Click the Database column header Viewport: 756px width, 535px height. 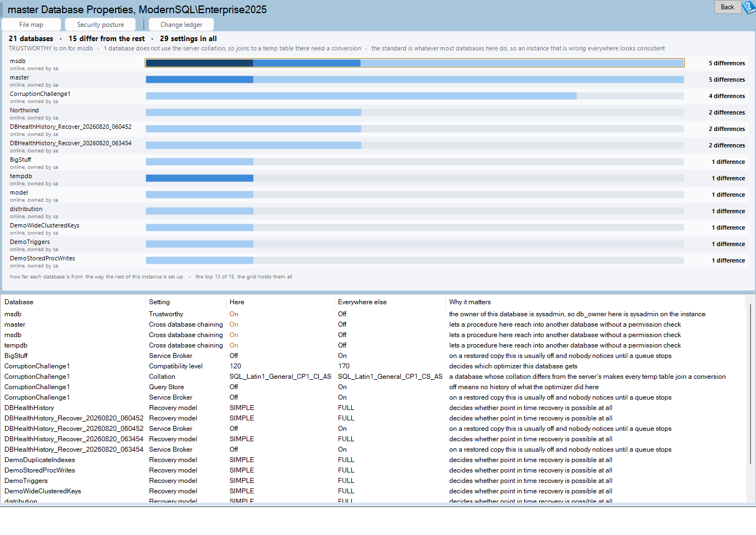pyautogui.click(x=73, y=302)
